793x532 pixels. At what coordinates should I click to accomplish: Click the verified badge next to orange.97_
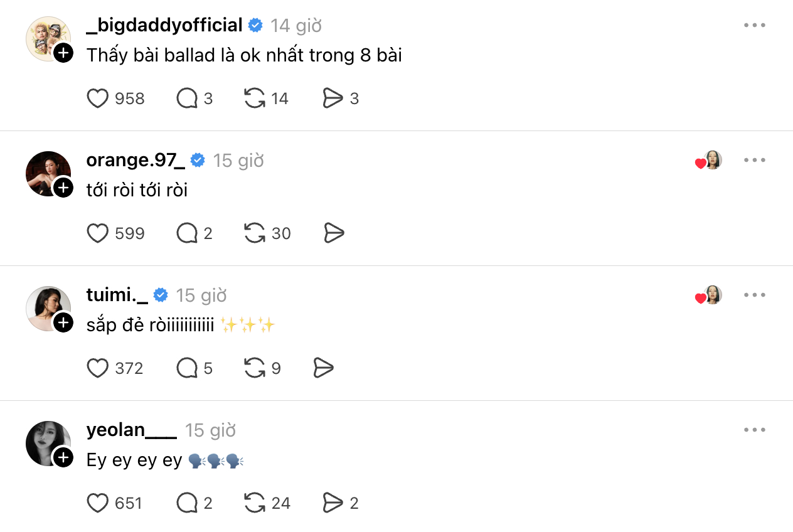pos(197,160)
